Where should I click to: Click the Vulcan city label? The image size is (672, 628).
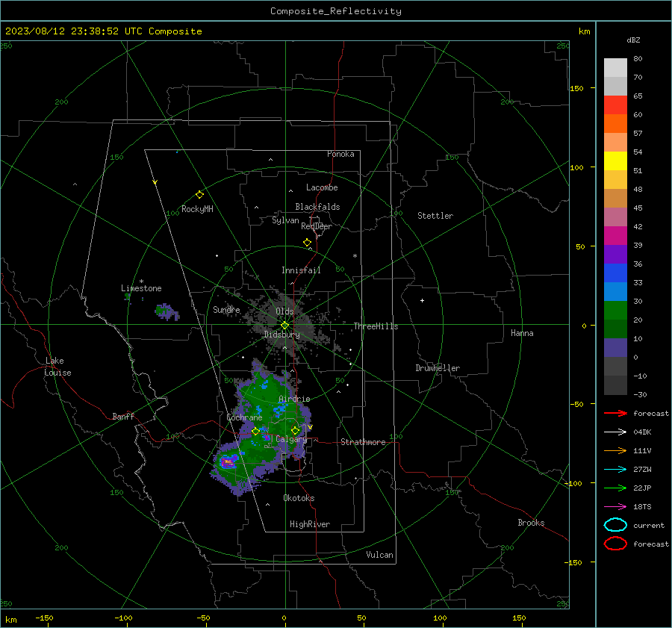[379, 555]
